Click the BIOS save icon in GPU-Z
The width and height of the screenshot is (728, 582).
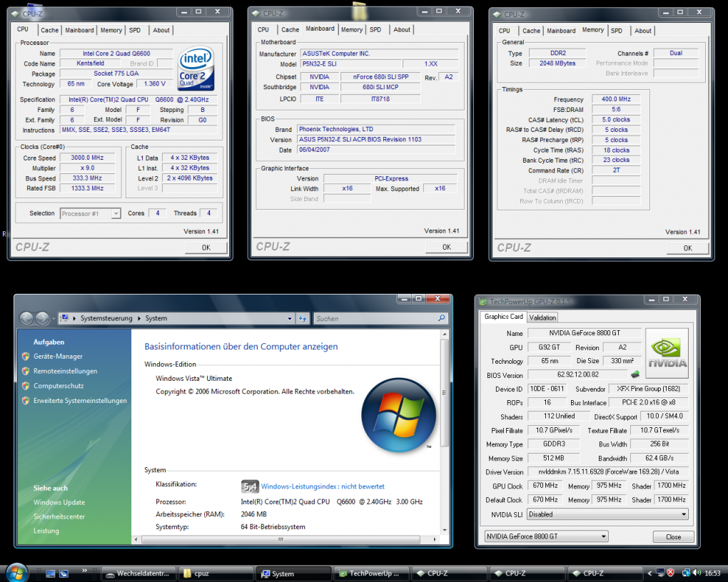(635, 374)
